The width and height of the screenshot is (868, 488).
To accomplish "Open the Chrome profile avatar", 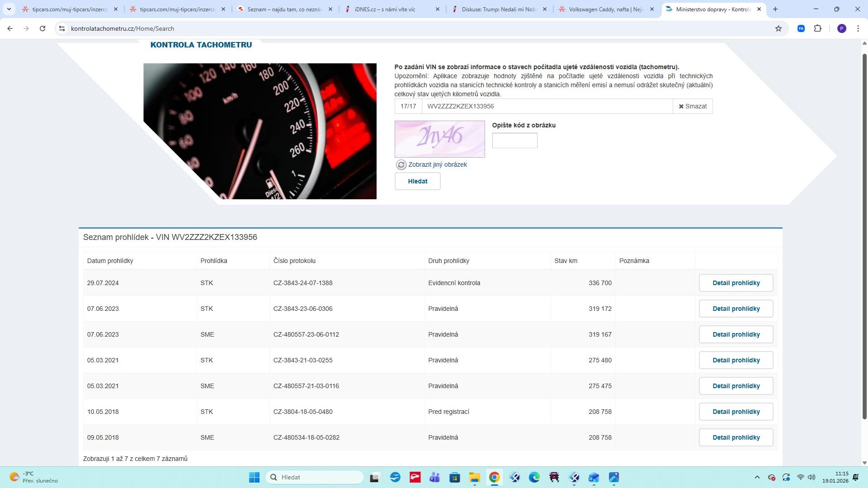I will 841,28.
